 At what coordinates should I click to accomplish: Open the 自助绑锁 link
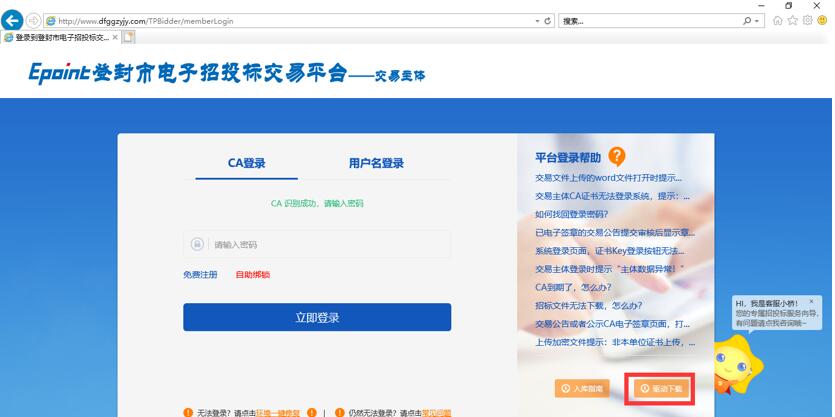252,274
